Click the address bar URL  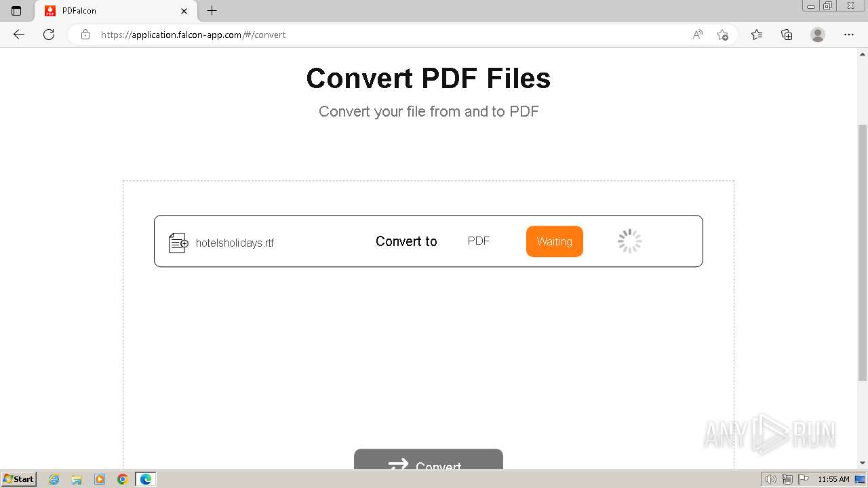[x=193, y=35]
